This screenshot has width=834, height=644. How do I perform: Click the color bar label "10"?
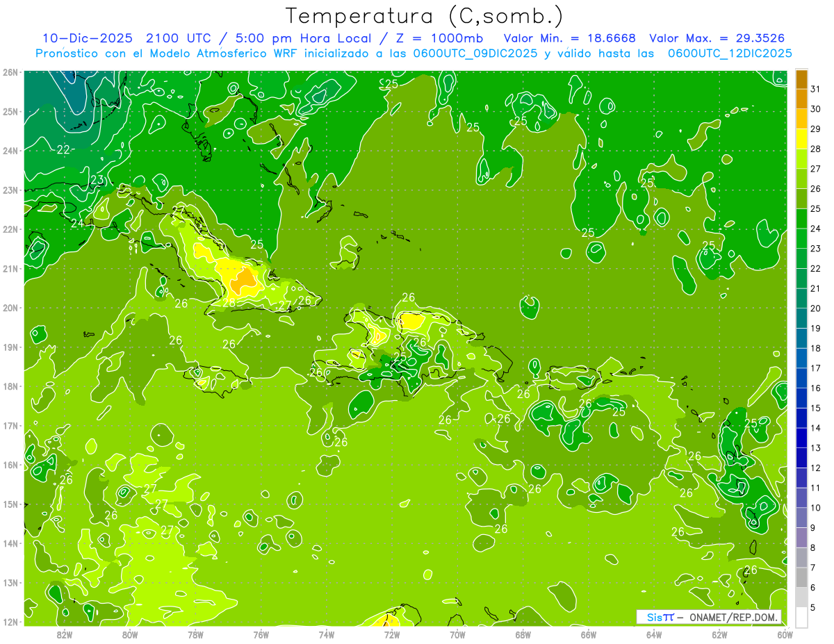click(x=816, y=508)
